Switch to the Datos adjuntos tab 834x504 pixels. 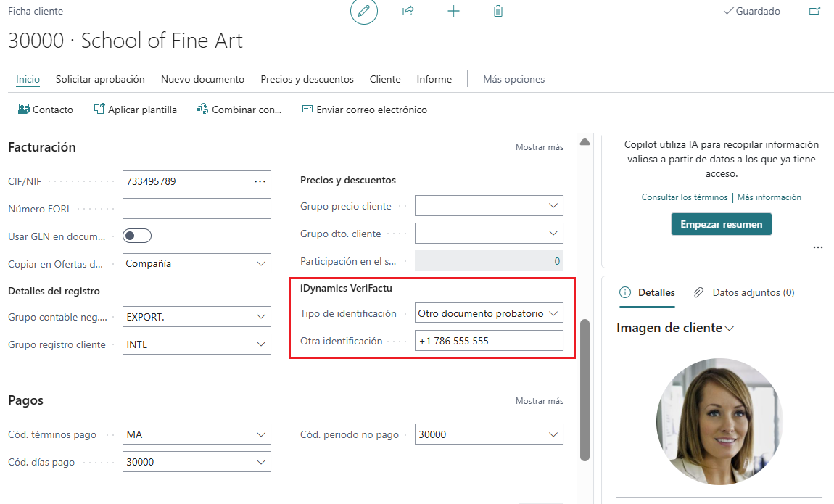pos(744,292)
